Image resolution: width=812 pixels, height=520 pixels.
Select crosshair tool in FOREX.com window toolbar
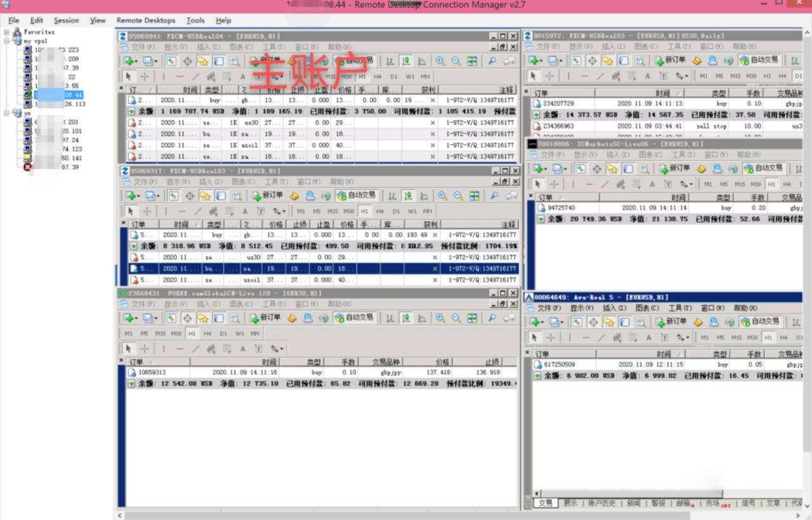point(145,348)
